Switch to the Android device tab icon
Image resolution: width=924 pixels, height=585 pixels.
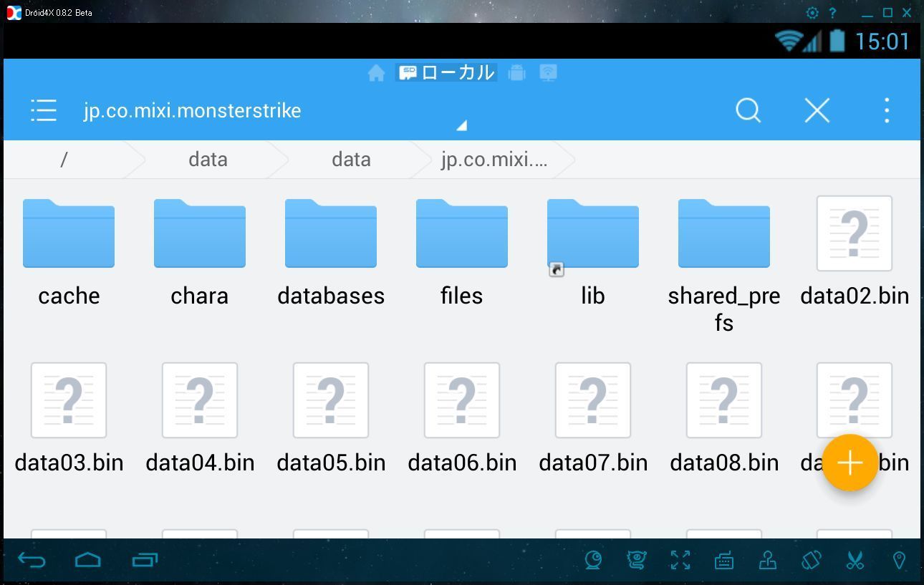pos(516,73)
